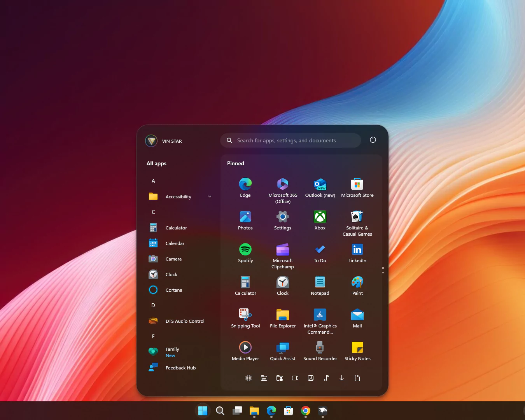Open Edge from Pinned apps
The height and width of the screenshot is (420, 525).
pos(245,187)
